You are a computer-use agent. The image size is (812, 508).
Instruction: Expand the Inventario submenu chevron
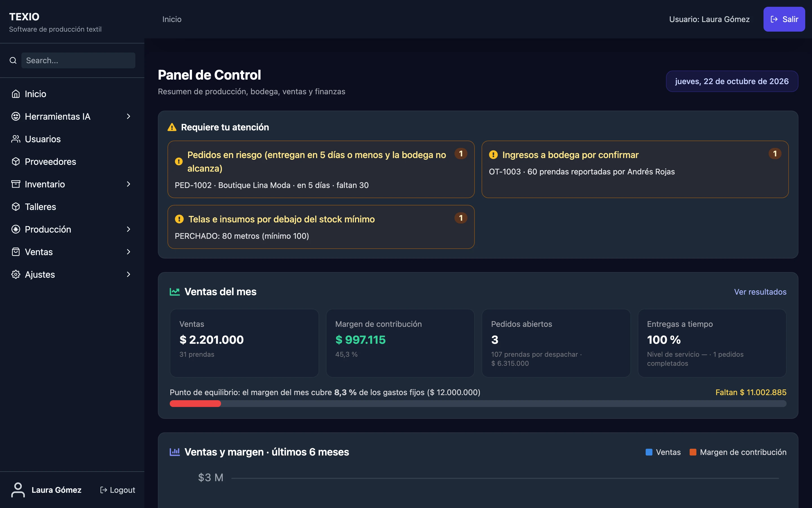pyautogui.click(x=129, y=184)
